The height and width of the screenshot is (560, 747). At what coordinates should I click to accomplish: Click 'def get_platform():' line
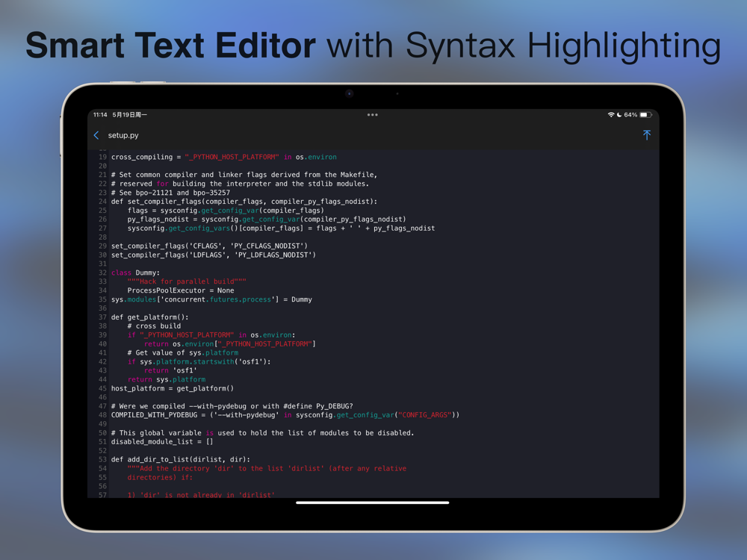(149, 317)
